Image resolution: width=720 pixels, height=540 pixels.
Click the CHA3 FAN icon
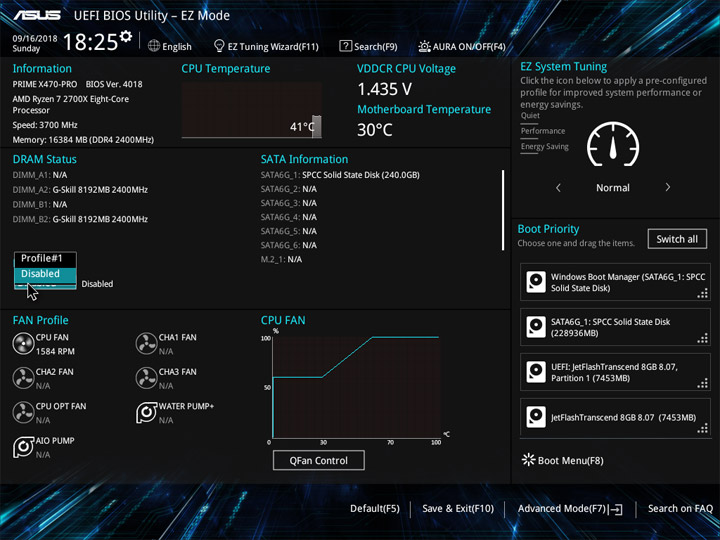[x=146, y=378]
